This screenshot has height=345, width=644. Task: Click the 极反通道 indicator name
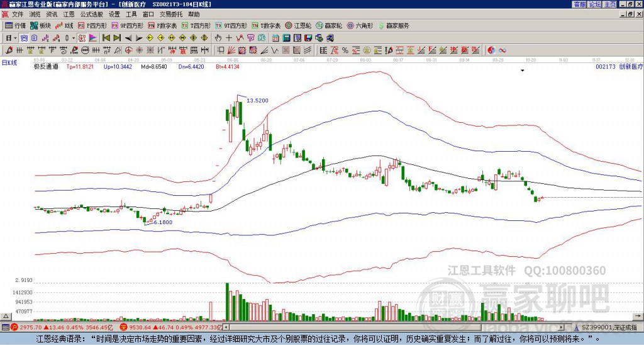(x=46, y=66)
